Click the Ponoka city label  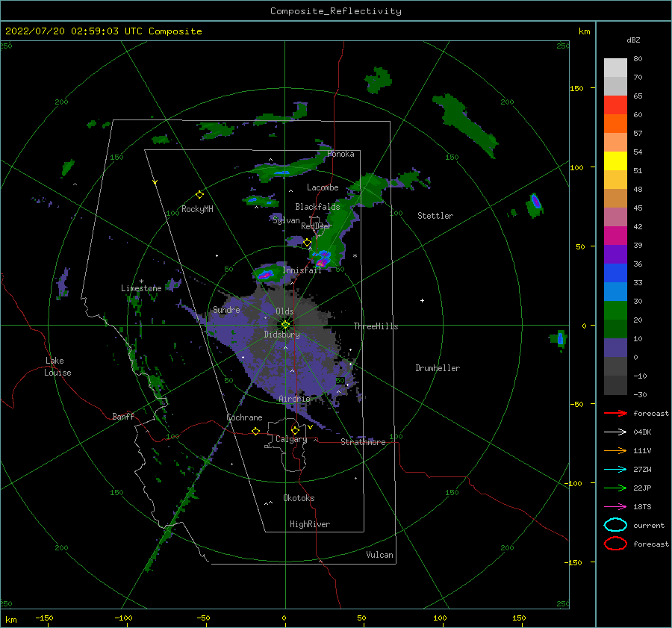[x=340, y=154]
